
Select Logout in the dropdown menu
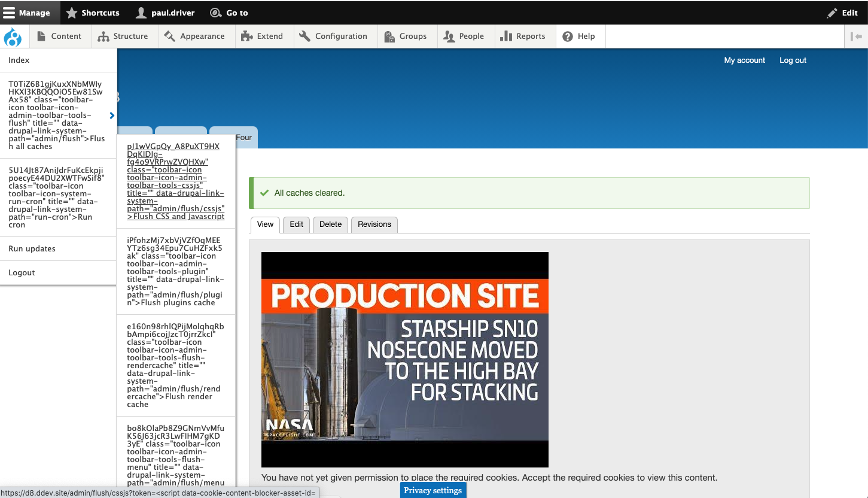58,273
